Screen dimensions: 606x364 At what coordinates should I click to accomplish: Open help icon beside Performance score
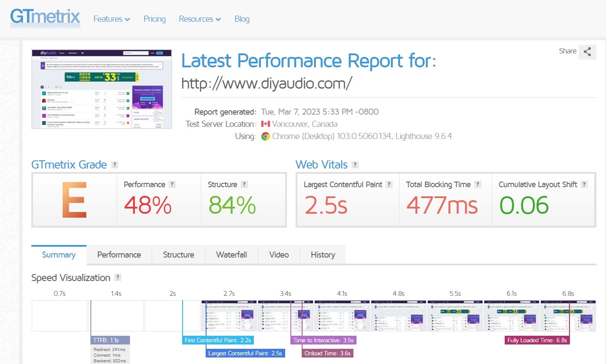click(172, 185)
